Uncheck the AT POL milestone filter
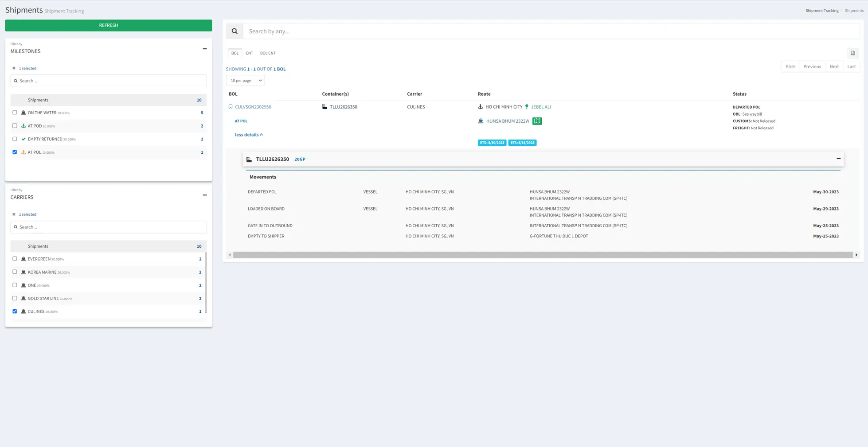Image resolution: width=868 pixels, height=447 pixels. tap(15, 152)
